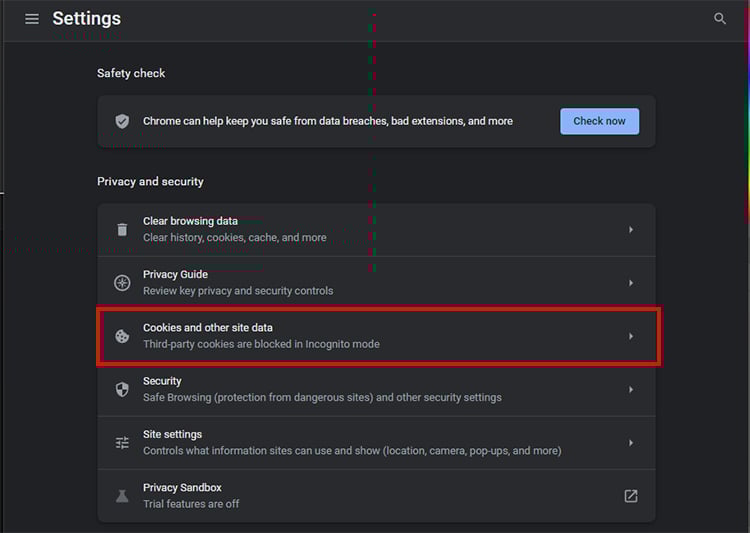Expand the Site settings arrow
Viewport: 750px width, 533px height.
[631, 443]
